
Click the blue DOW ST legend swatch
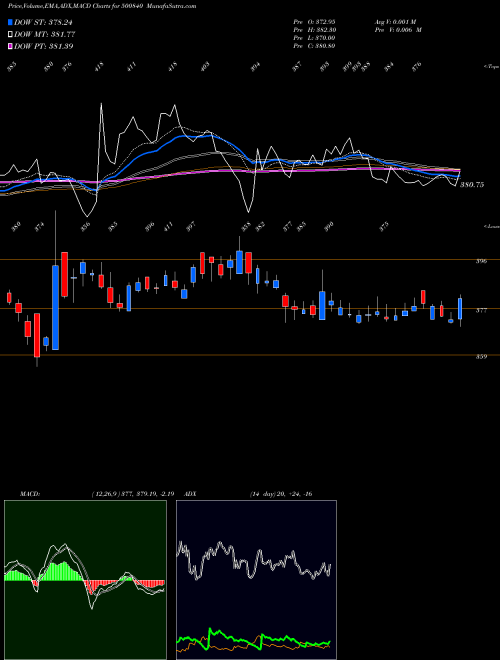tap(10, 22)
